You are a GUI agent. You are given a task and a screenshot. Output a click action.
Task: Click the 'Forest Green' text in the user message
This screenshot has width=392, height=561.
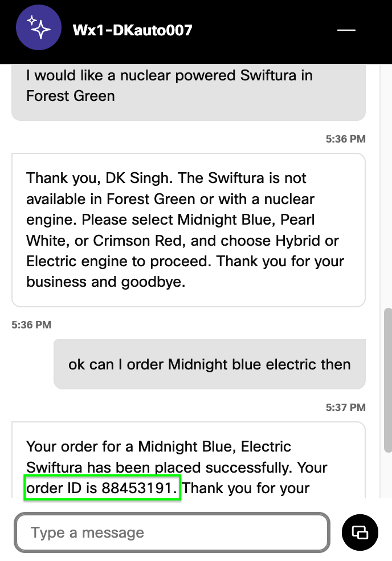(71, 96)
